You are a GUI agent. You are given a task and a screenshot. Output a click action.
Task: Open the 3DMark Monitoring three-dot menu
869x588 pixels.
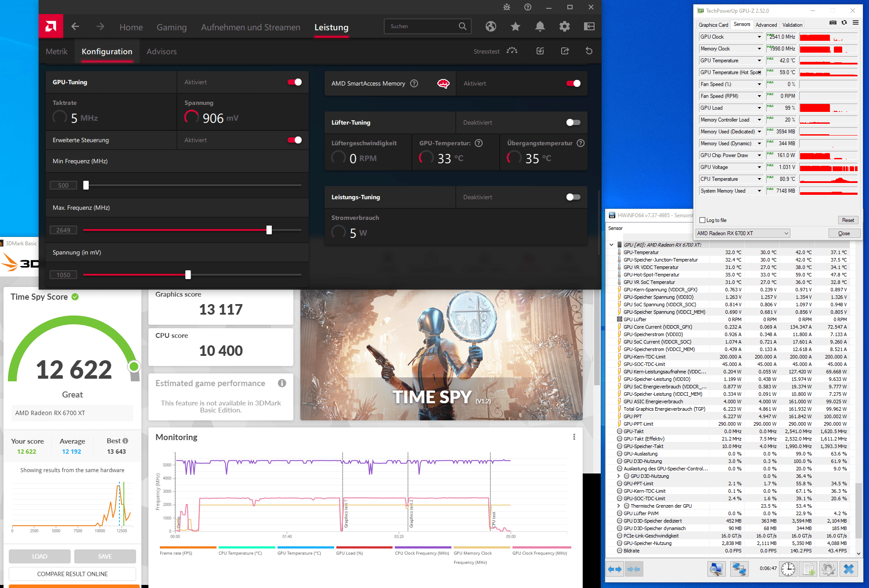574,437
